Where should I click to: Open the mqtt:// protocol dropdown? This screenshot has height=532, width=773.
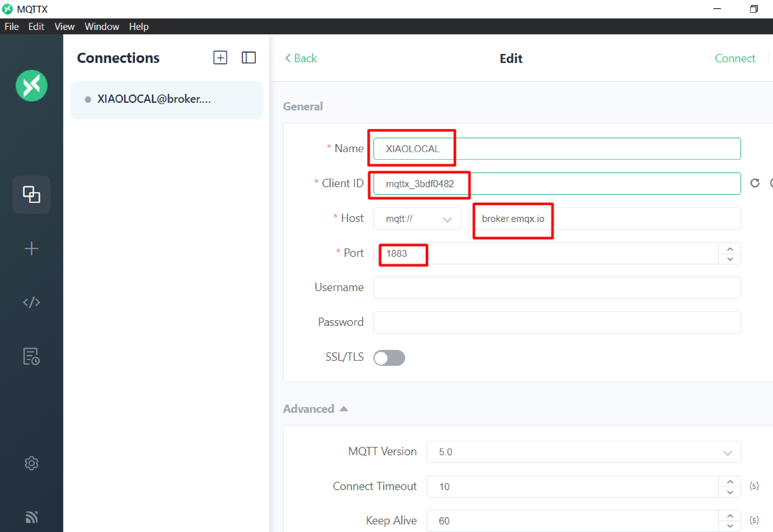(417, 219)
